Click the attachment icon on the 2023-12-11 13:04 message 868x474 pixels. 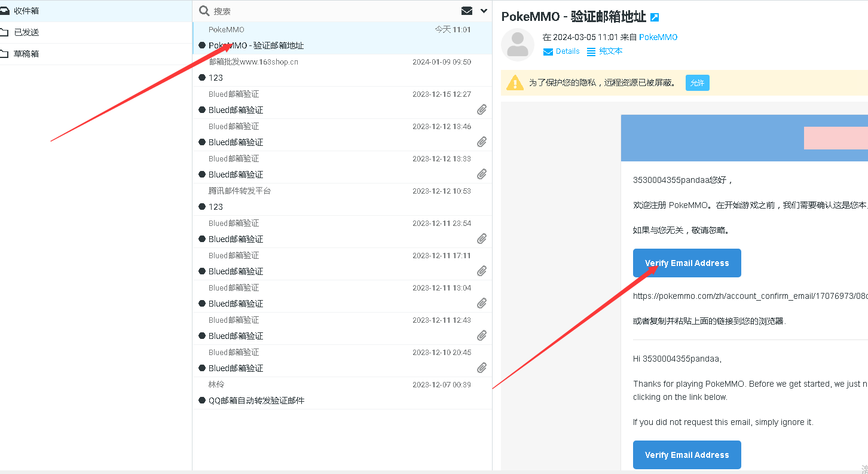pos(482,303)
